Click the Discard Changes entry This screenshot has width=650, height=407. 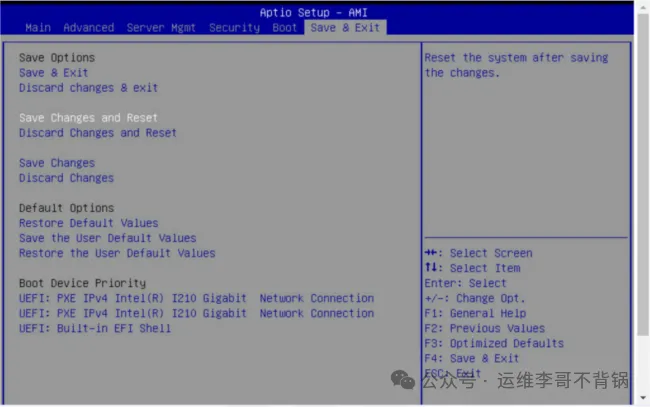point(66,178)
